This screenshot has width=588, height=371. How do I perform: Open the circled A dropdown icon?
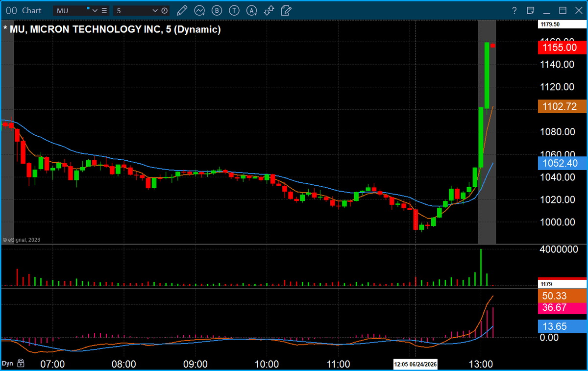(x=252, y=10)
